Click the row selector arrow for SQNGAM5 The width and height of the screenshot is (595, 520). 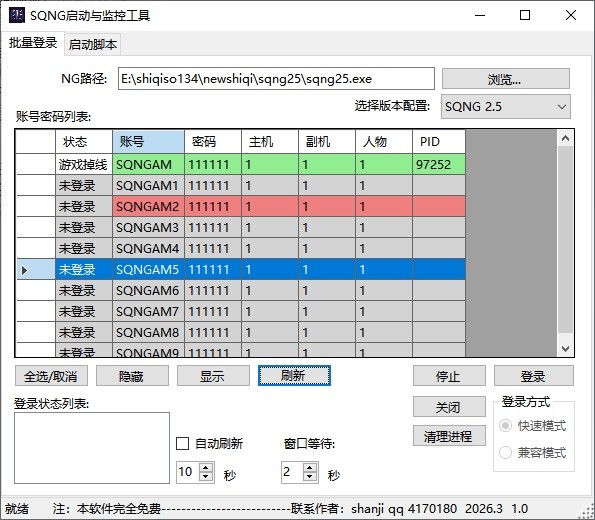click(25, 270)
